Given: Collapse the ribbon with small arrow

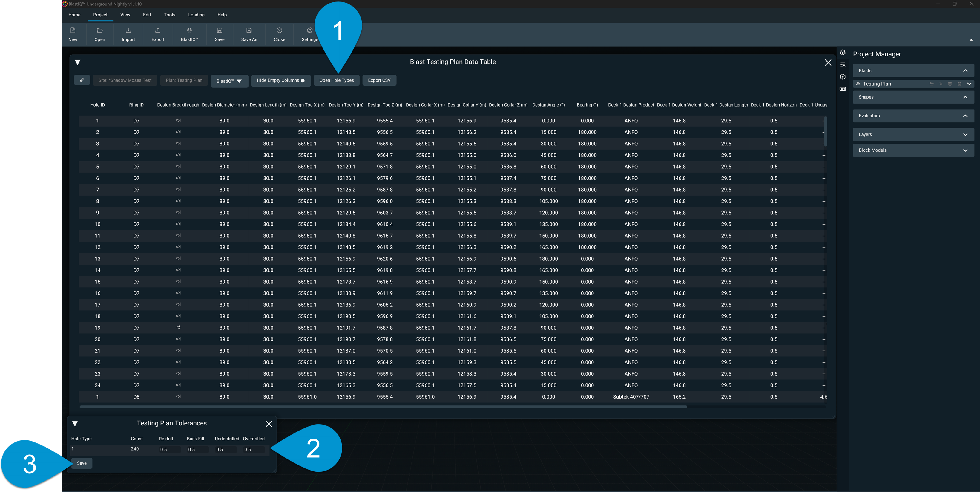Looking at the screenshot, I should point(971,39).
